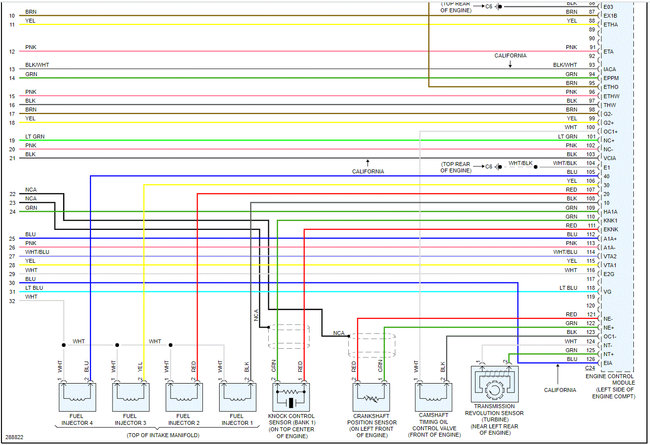Click the TOP OF INTAKE MANIFOLD note
The height and width of the screenshot is (445, 650).
click(x=163, y=435)
